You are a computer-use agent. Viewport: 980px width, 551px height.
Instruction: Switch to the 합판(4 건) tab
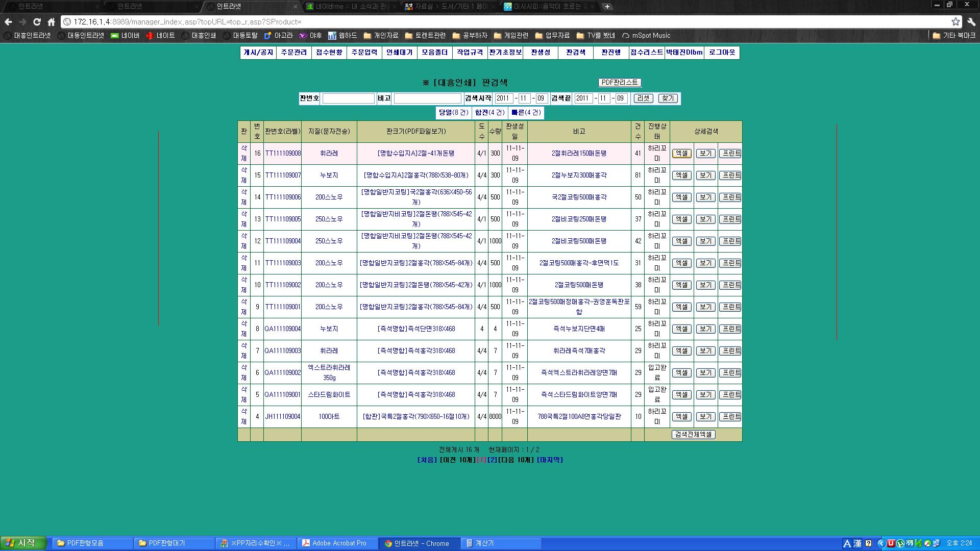489,113
